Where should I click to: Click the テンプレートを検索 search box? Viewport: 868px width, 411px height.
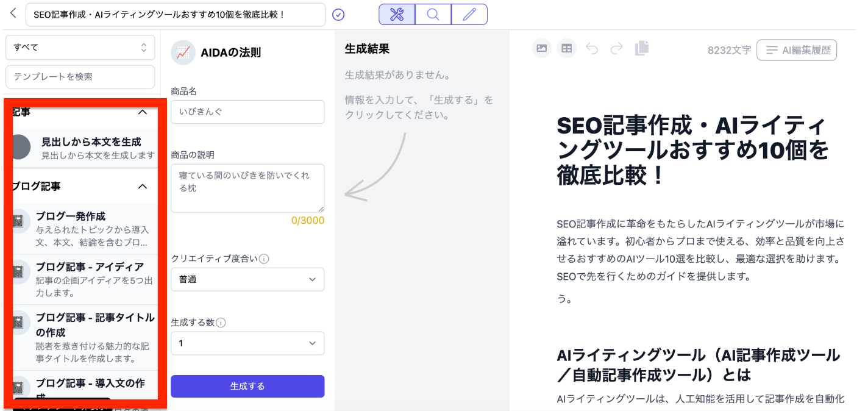tap(80, 77)
